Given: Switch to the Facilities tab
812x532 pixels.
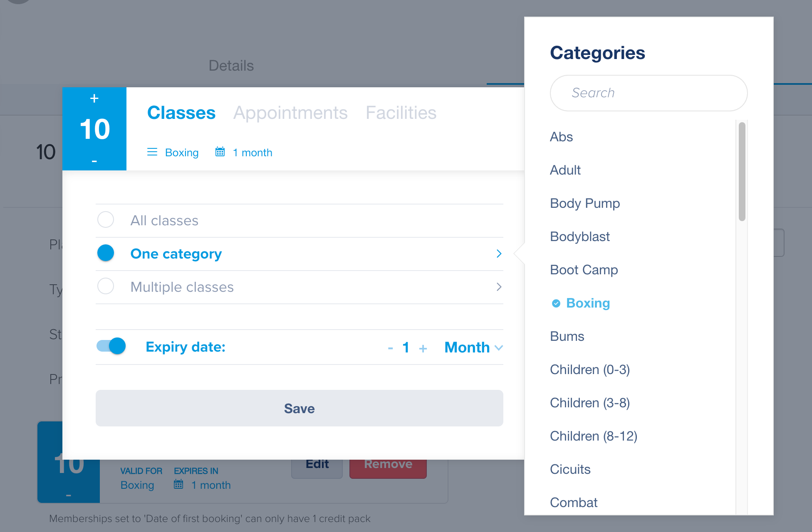Looking at the screenshot, I should click(401, 113).
